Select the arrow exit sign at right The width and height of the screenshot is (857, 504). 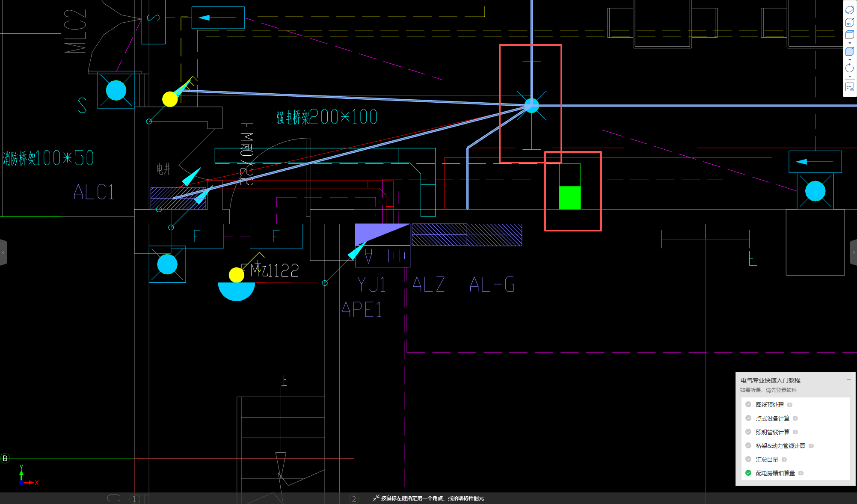pyautogui.click(x=815, y=162)
